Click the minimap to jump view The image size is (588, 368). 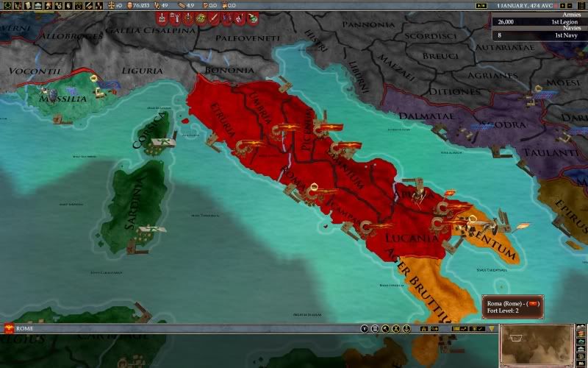(537, 346)
